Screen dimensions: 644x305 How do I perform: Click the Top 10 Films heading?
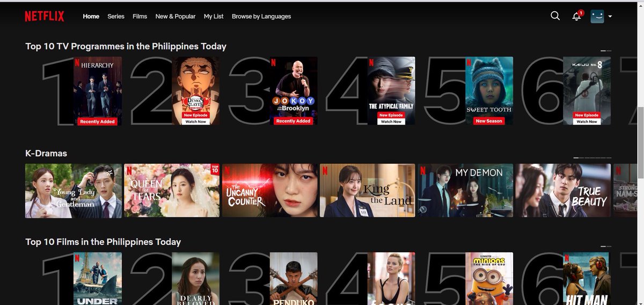coord(103,242)
